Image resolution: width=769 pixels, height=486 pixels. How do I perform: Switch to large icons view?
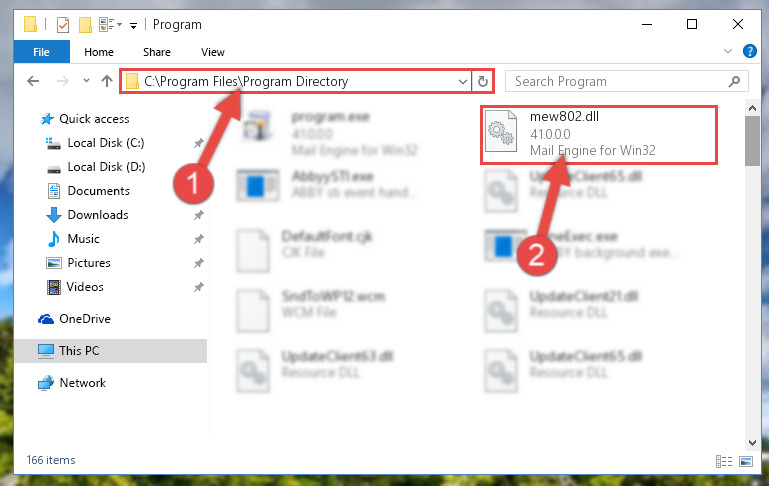(745, 461)
